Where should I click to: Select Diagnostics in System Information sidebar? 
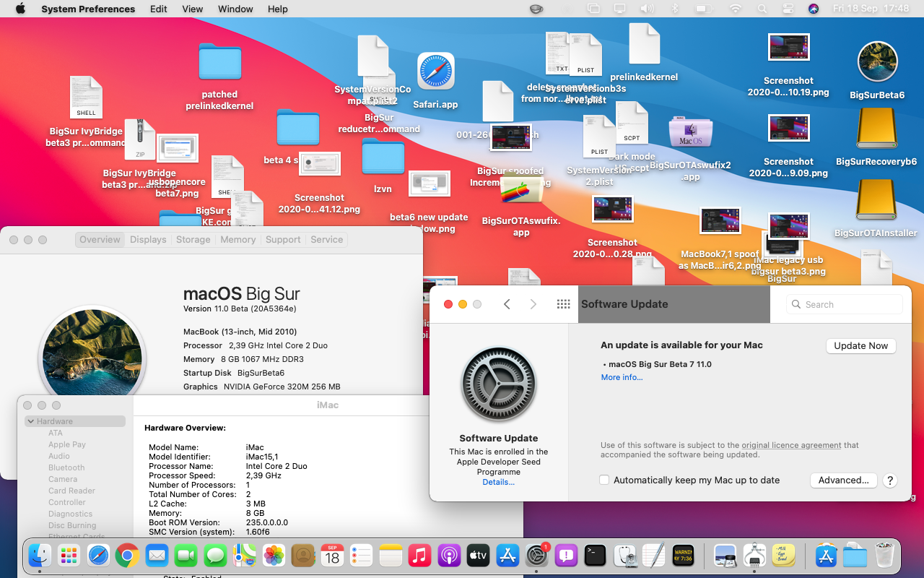pos(70,514)
